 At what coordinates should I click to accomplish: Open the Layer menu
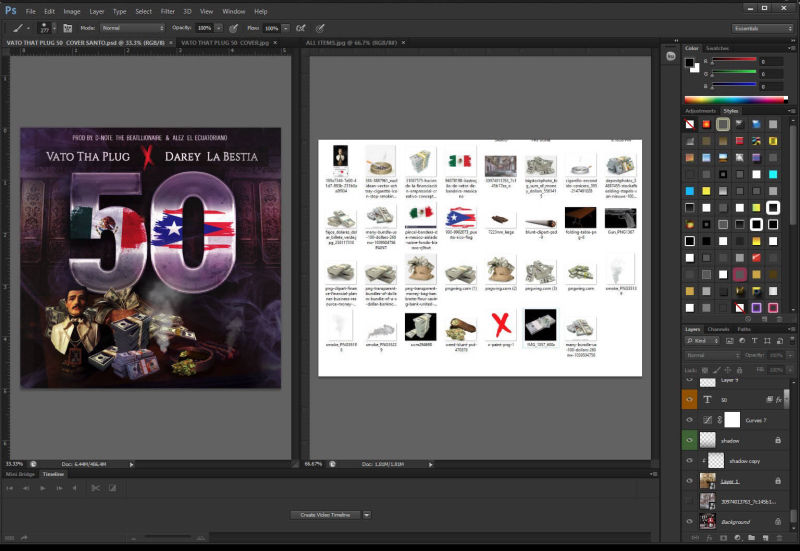(x=96, y=11)
